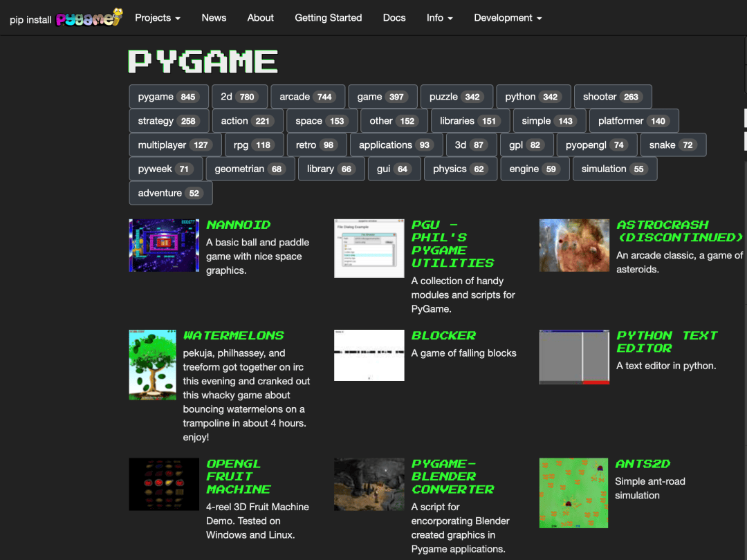The height and width of the screenshot is (560, 747).
Task: Click the pygame logo in the navbar
Action: click(89, 17)
